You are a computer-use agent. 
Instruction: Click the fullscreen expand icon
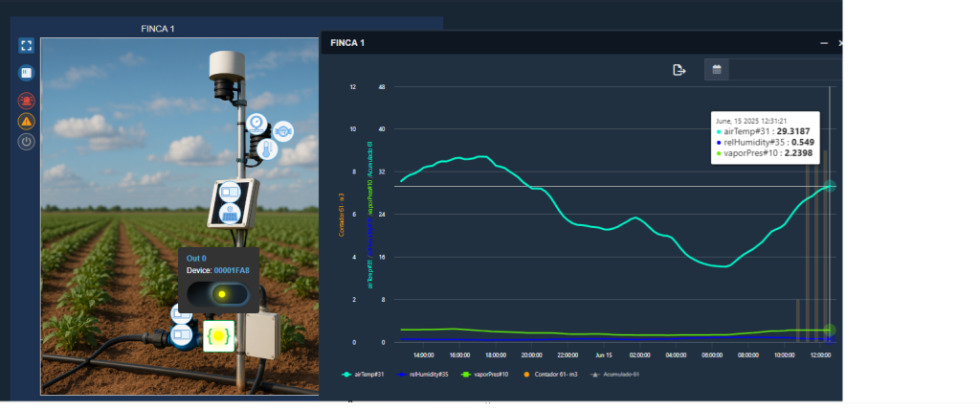27,45
